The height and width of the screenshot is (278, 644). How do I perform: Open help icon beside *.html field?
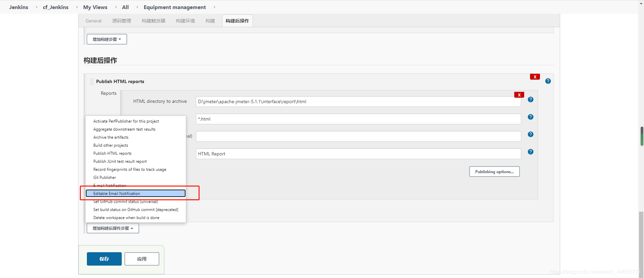coord(530,117)
